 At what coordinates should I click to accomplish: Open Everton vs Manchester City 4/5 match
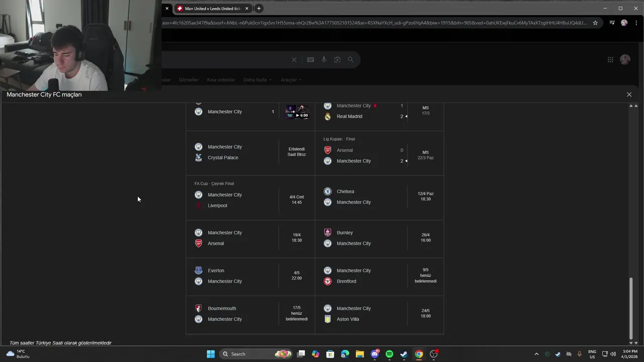(x=251, y=277)
